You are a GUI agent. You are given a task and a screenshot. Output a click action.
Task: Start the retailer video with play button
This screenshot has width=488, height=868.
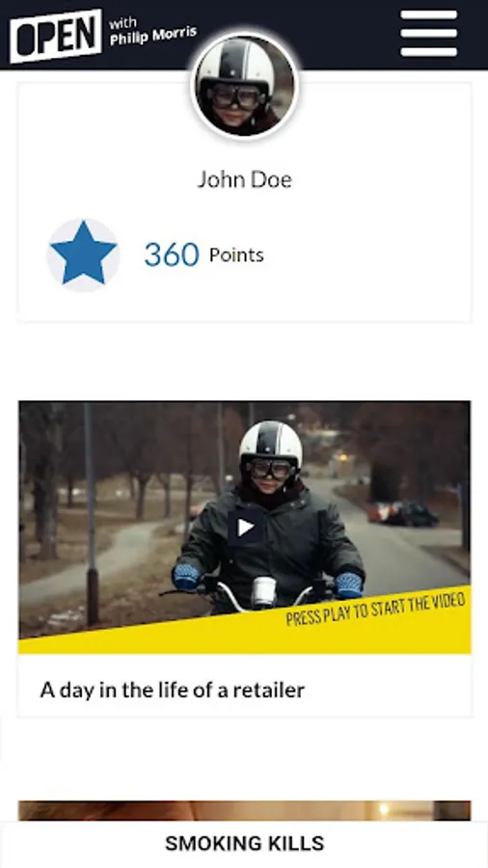246,528
